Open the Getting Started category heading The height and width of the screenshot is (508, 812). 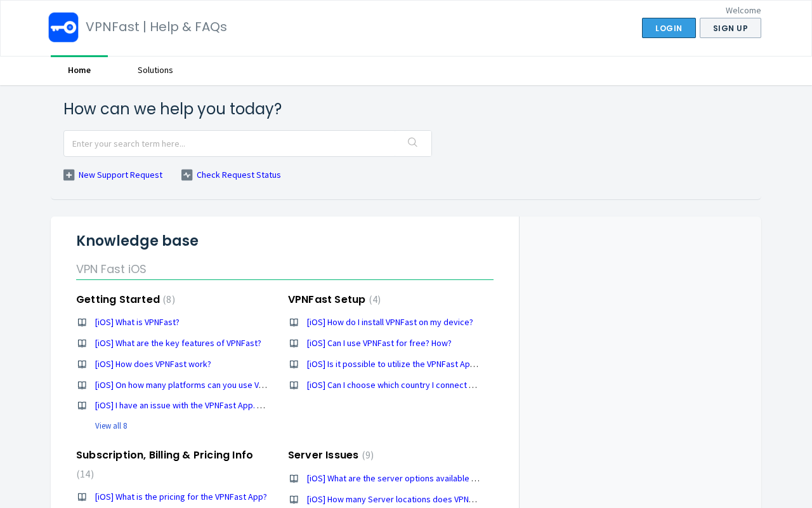[x=118, y=300]
